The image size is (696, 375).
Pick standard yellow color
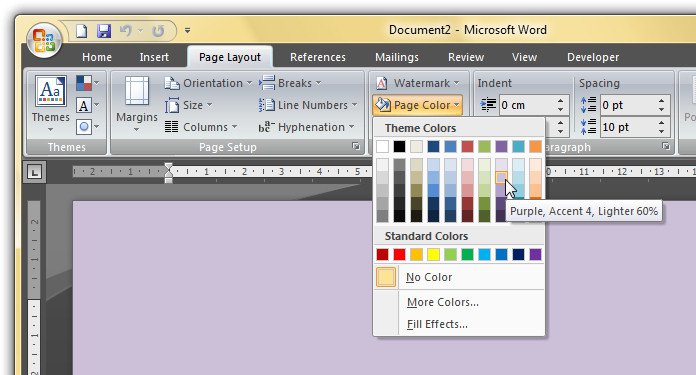tap(433, 254)
